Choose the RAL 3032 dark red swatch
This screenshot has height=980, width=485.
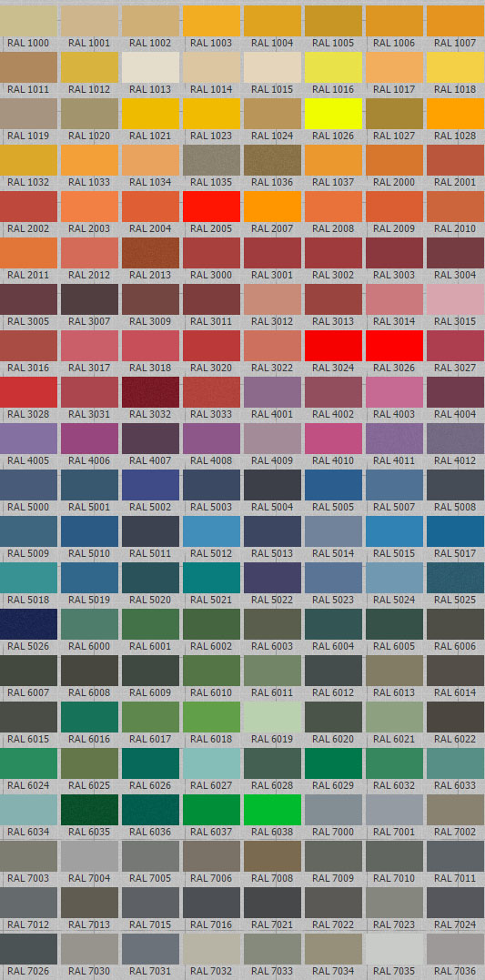point(150,392)
